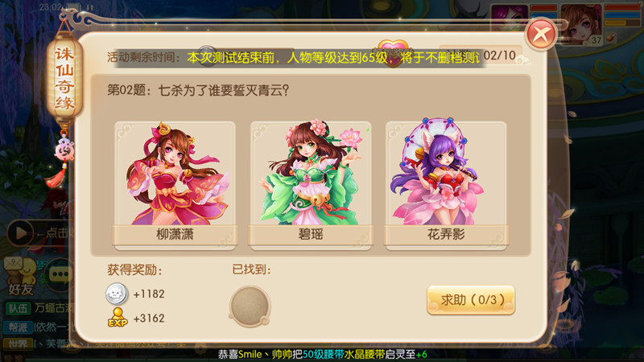Click the pink heart icon at top
Screen dimensions: 644x362
(x=393, y=51)
